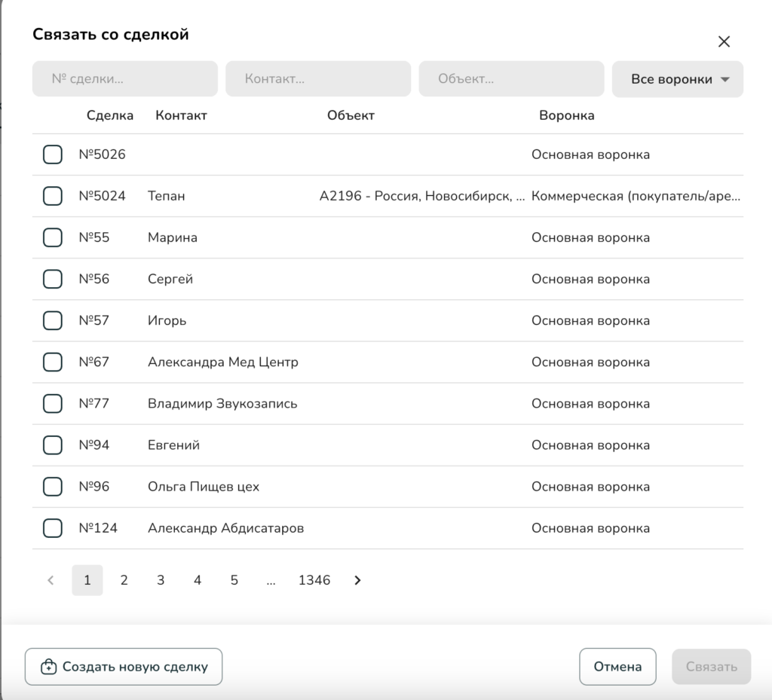Image resolution: width=772 pixels, height=700 pixels.
Task: Focus the № сделки search field
Action: pyautogui.click(x=124, y=78)
